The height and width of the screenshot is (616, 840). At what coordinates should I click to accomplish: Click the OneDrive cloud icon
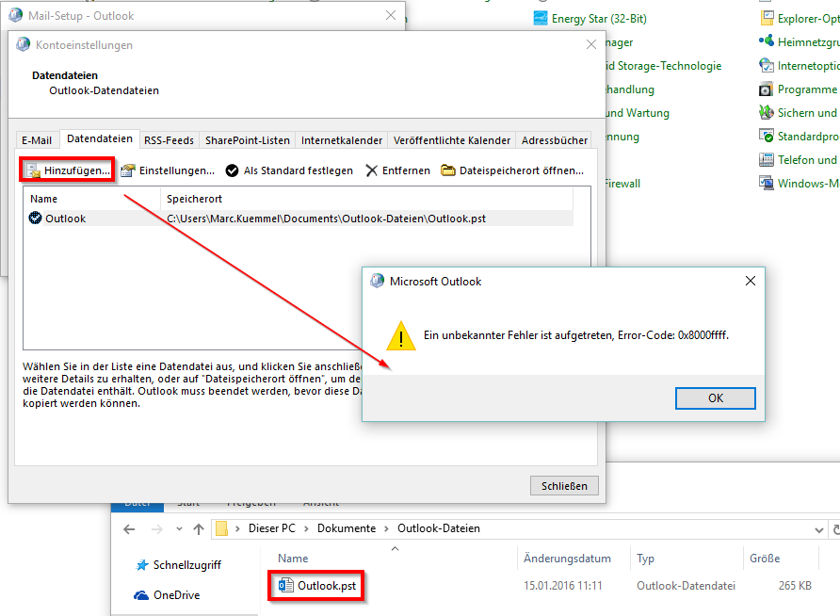(x=141, y=595)
